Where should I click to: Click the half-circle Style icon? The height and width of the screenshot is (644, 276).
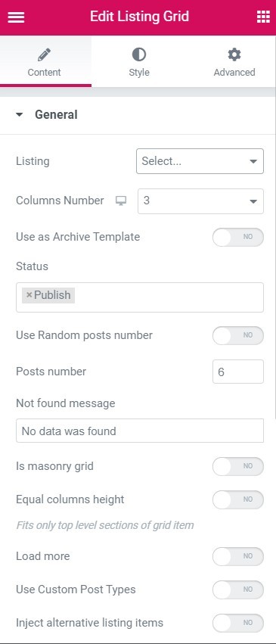click(x=139, y=54)
